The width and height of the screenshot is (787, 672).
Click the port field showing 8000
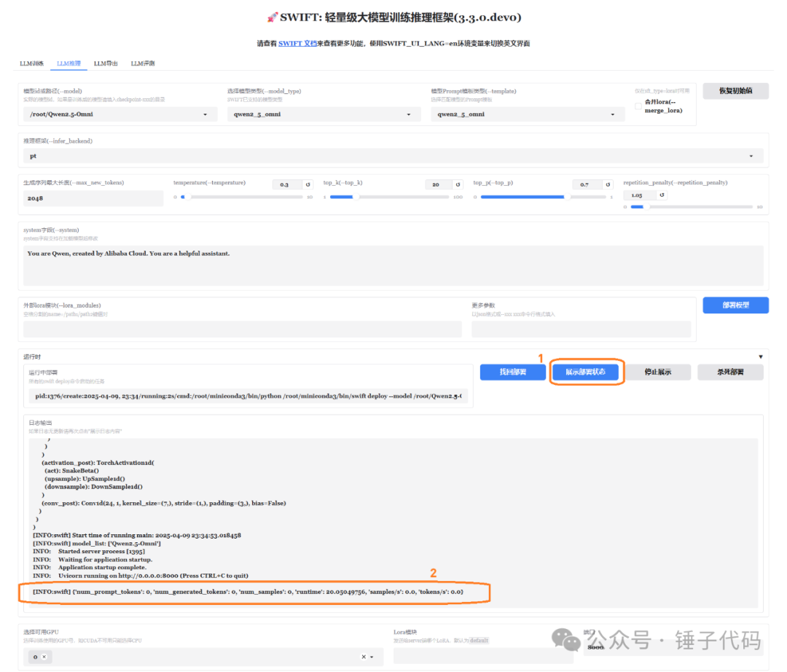pos(673,648)
